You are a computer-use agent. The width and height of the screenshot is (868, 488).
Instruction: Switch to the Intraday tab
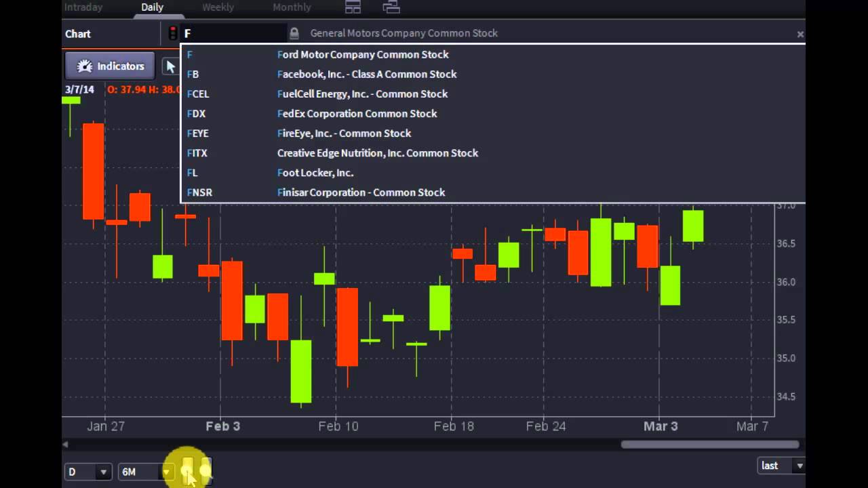[x=83, y=7]
